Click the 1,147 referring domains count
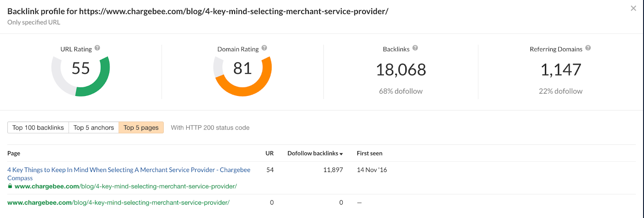This screenshot has height=218, width=644. coord(561,70)
